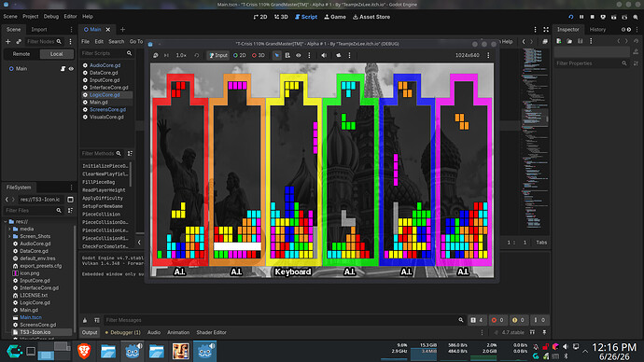Expand the media folder in FileSystem
This screenshot has height=362, width=644.
click(10, 229)
